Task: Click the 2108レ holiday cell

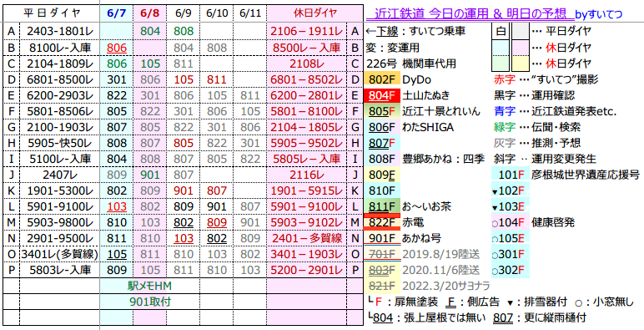Action: point(307,63)
